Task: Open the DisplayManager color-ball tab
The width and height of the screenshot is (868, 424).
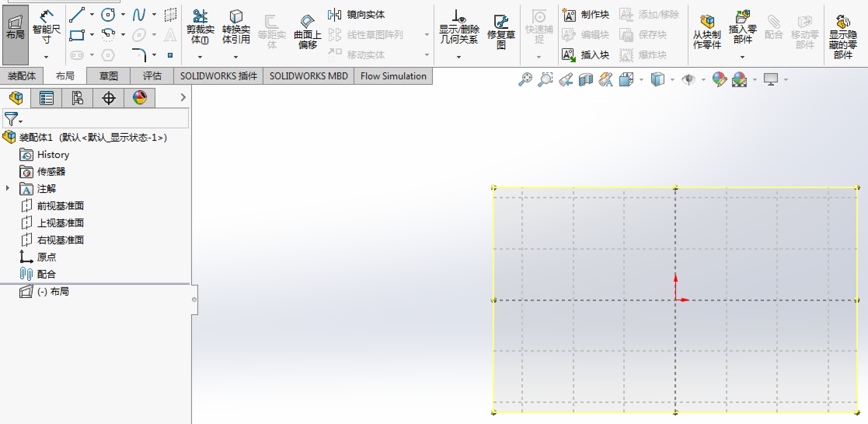Action: click(x=139, y=98)
